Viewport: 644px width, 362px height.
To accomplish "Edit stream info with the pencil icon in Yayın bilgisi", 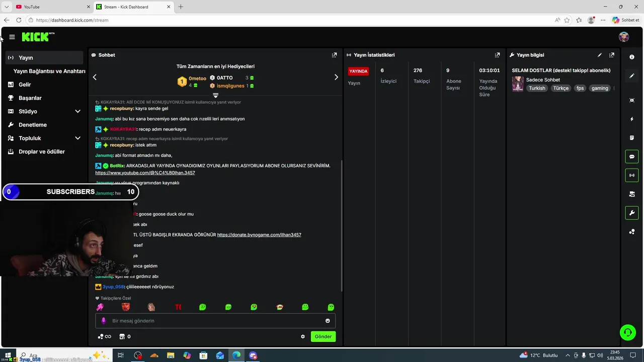I will [x=599, y=55].
